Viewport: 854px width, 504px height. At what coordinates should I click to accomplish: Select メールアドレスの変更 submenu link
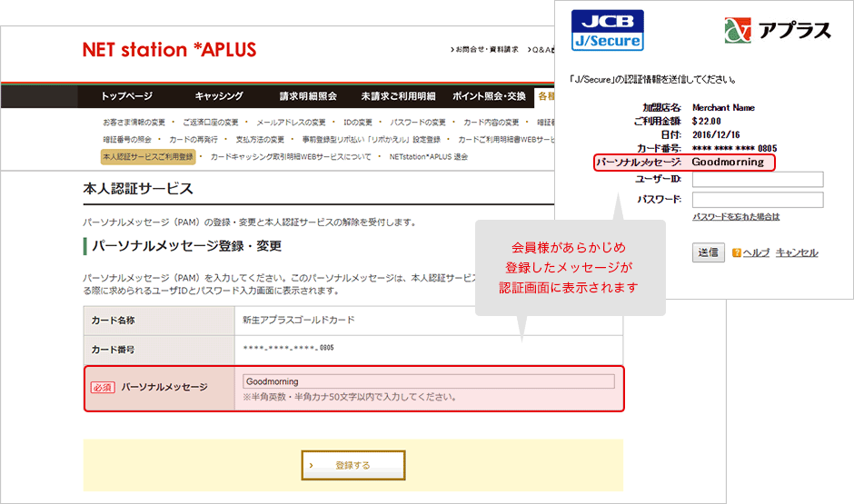292,123
